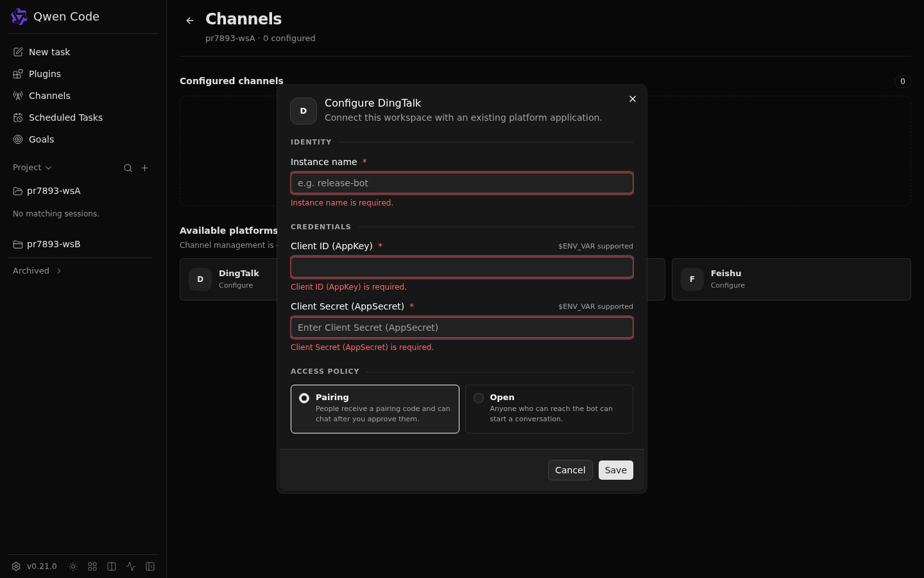Viewport: 924px width, 578px height.
Task: Click the activity pulse icon
Action: 131,566
